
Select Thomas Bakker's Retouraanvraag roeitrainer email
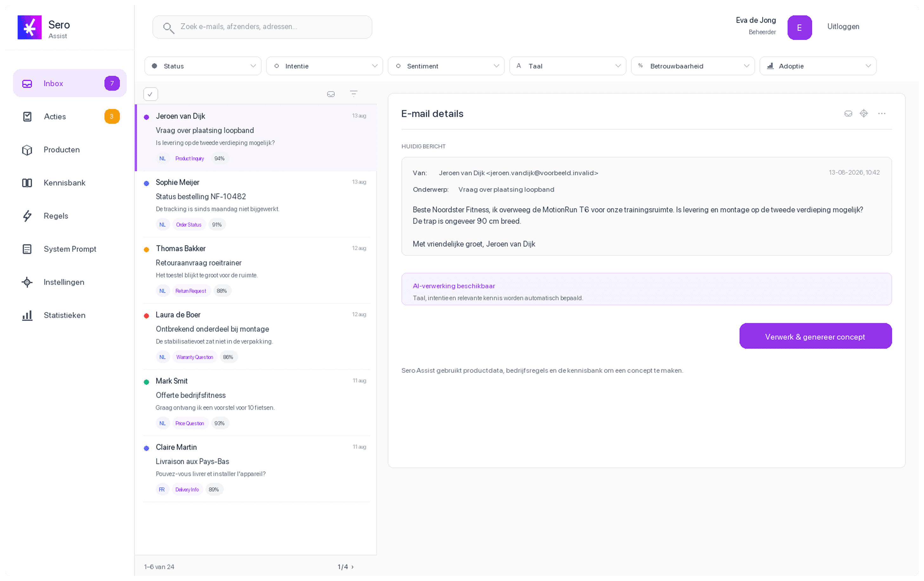point(256,271)
